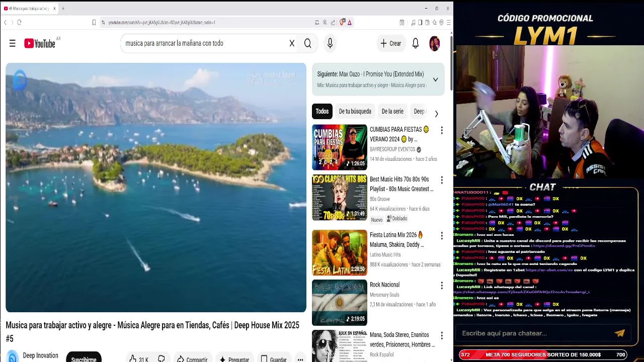Open options for CUMBIAS PARA FIESTAS video
The image size is (644, 362).
(x=442, y=130)
